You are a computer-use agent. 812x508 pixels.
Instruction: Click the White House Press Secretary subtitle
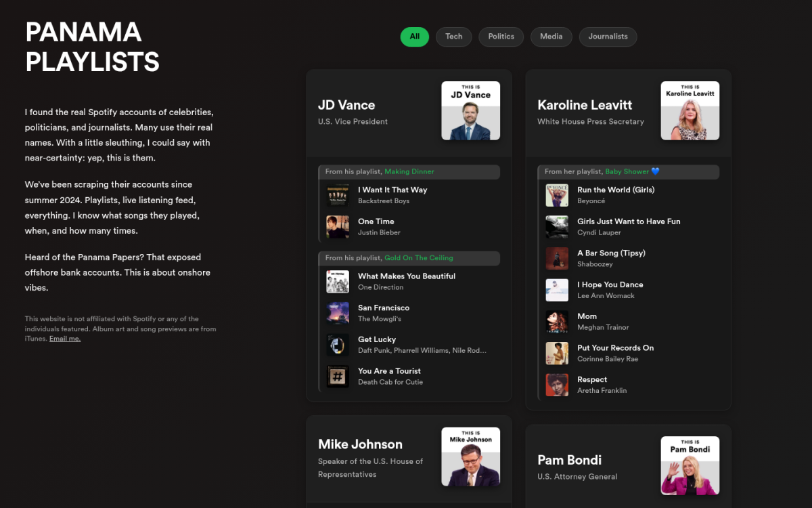[x=591, y=122]
